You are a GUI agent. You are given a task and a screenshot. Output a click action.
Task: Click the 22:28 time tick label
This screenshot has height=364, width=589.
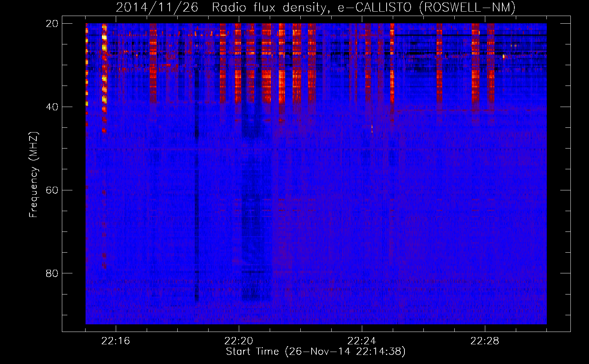click(x=485, y=341)
